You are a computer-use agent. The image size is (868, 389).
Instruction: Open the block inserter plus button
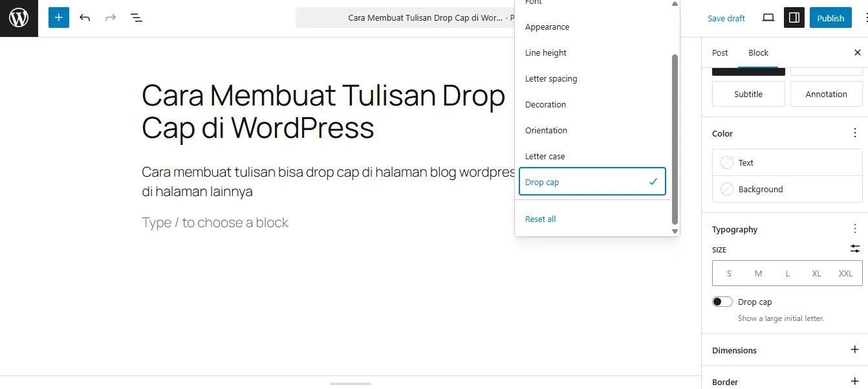[59, 17]
